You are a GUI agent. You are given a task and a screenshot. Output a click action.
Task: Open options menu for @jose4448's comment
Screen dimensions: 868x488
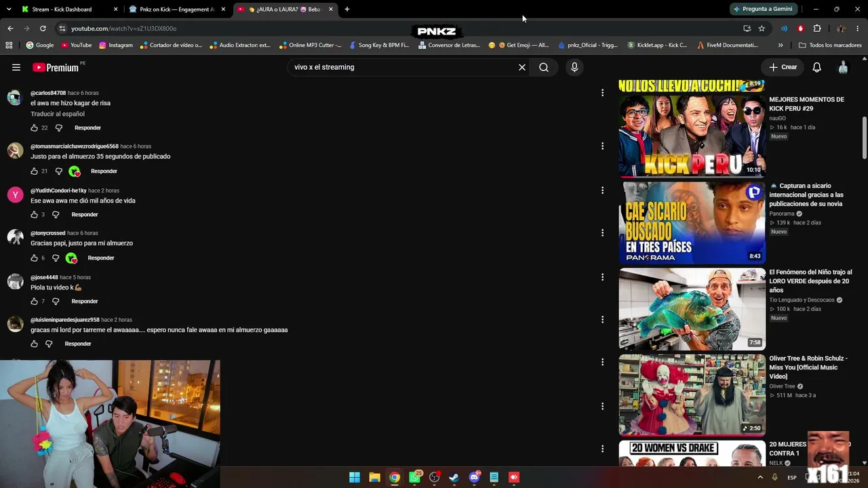[602, 277]
